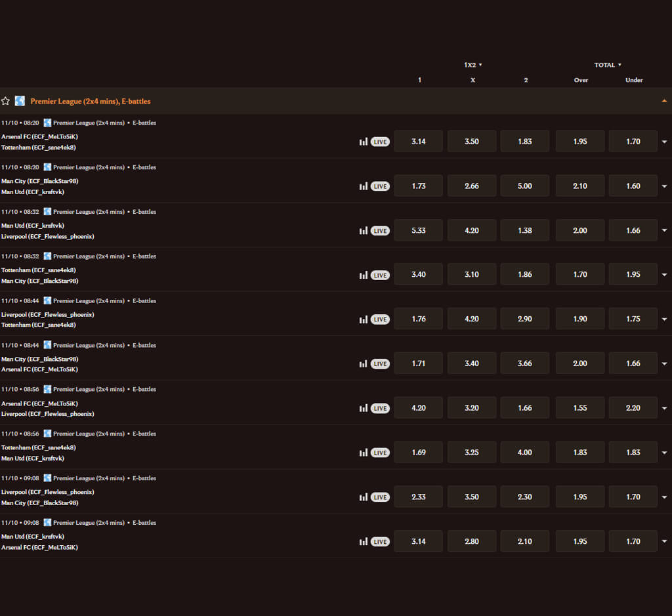Select 5.33 odds in Man Utd vs Liverpool
Image resolution: width=672 pixels, height=616 pixels.
pyautogui.click(x=418, y=230)
